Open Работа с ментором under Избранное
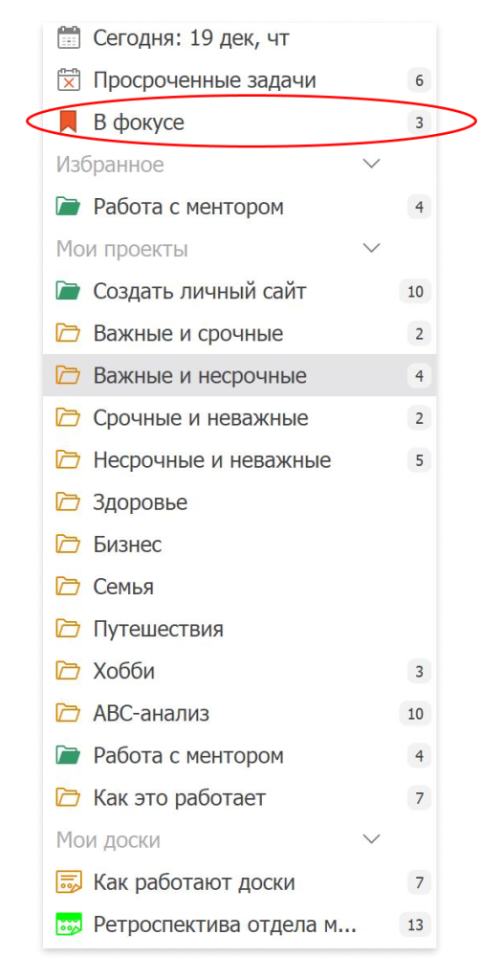Image resolution: width=503 pixels, height=980 pixels. (x=240, y=207)
